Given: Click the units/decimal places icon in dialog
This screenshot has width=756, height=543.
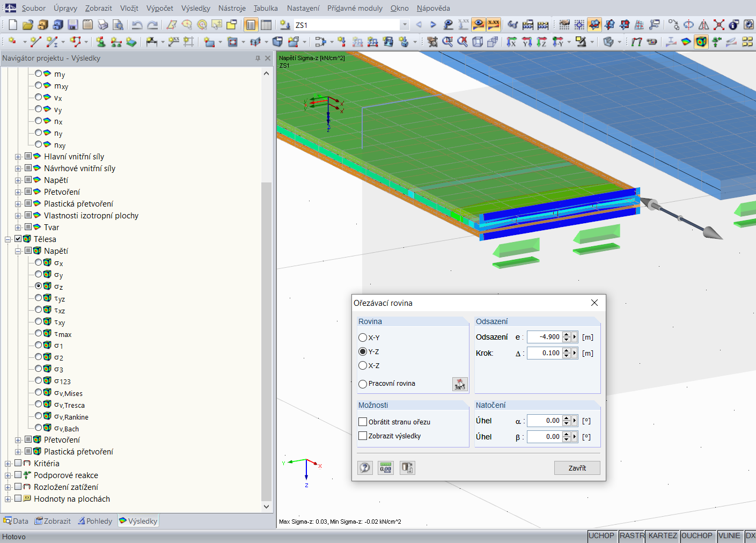Looking at the screenshot, I should 385,468.
